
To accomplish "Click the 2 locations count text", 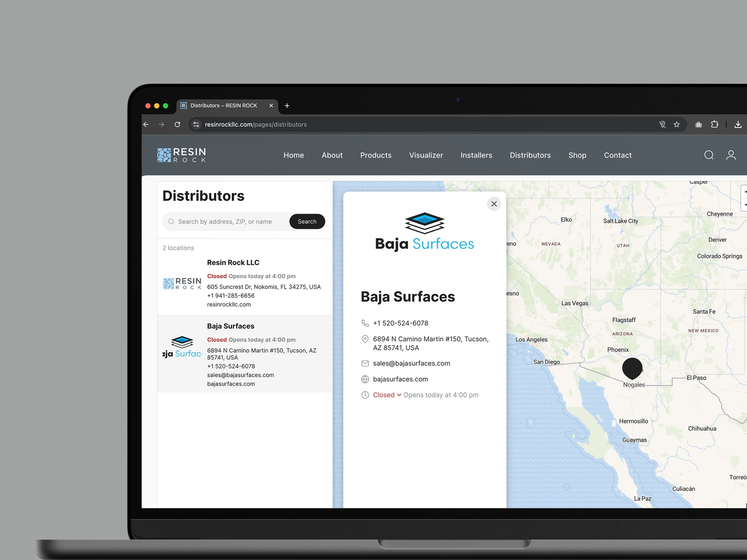I will (x=178, y=248).
